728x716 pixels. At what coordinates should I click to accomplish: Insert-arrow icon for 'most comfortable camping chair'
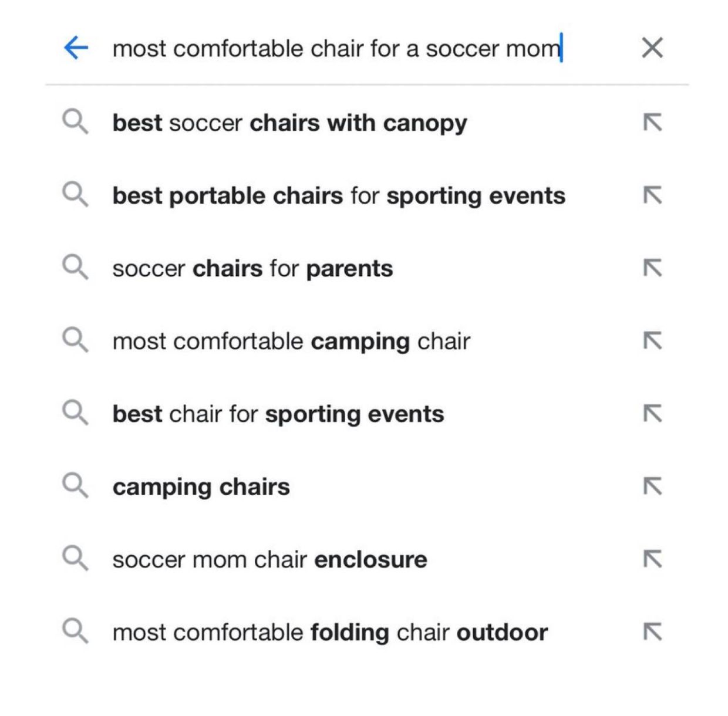[652, 341]
